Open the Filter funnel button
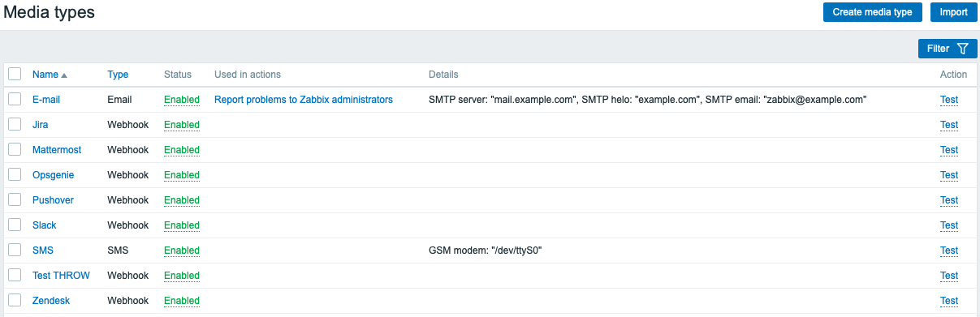Screen dimensions: 980x317 pos(948,49)
